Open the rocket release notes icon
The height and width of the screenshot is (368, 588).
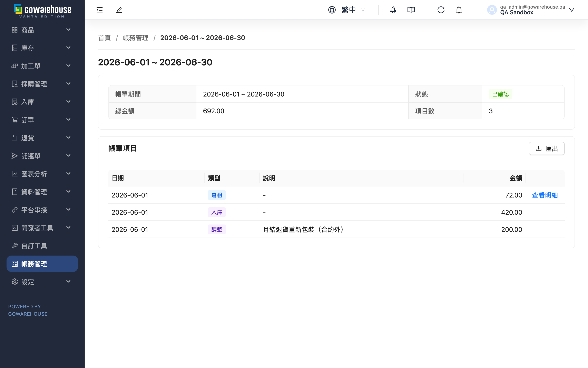393,10
